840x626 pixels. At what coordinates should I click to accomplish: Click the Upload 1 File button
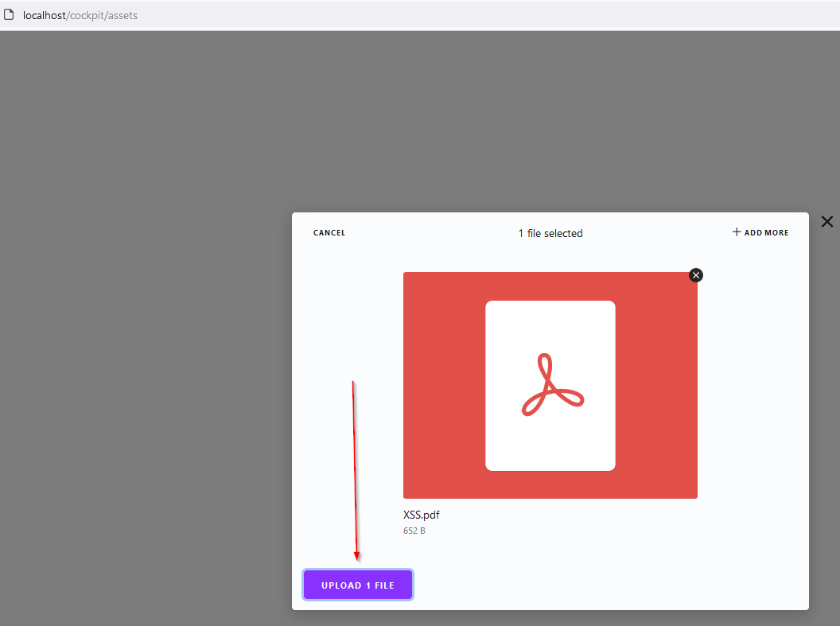pyautogui.click(x=358, y=585)
